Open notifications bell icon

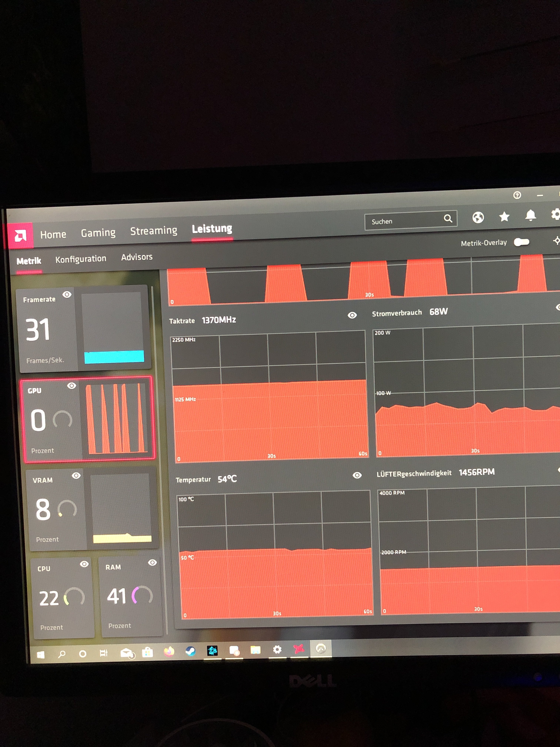point(531,215)
